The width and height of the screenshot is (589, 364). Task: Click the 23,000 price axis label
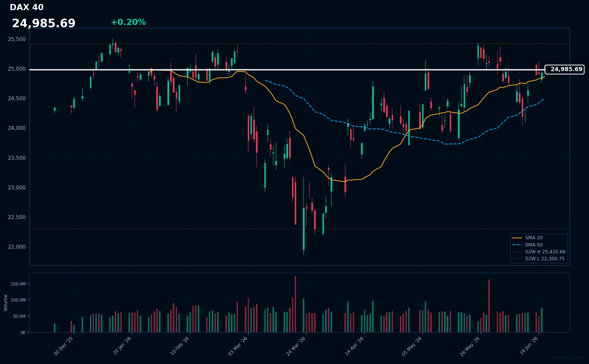[x=17, y=188]
